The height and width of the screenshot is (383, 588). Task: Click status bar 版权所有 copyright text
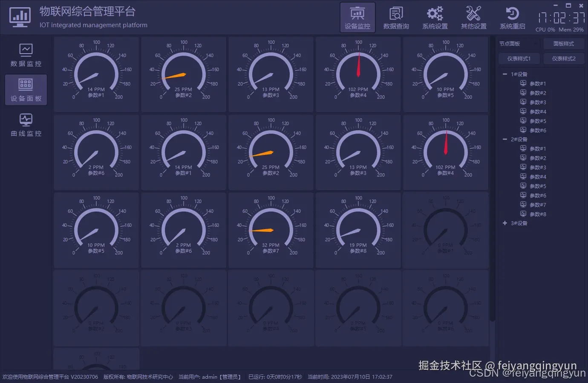pyautogui.click(x=138, y=377)
